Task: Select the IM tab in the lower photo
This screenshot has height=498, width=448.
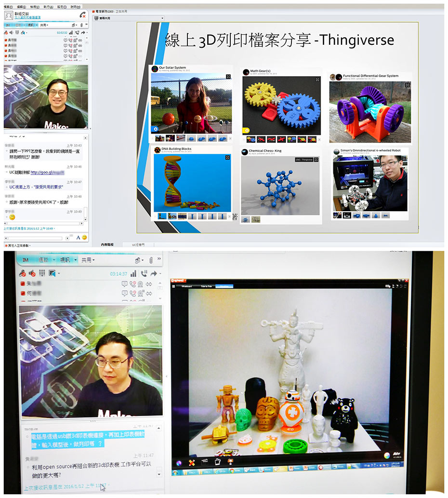Action: pyautogui.click(x=26, y=260)
